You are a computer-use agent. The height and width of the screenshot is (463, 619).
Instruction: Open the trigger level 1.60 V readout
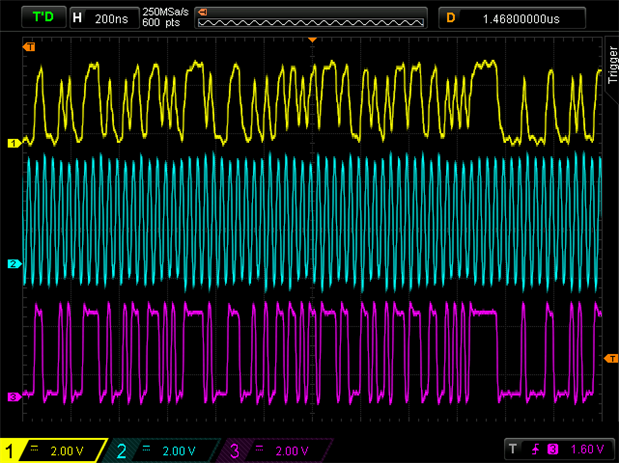pos(586,450)
